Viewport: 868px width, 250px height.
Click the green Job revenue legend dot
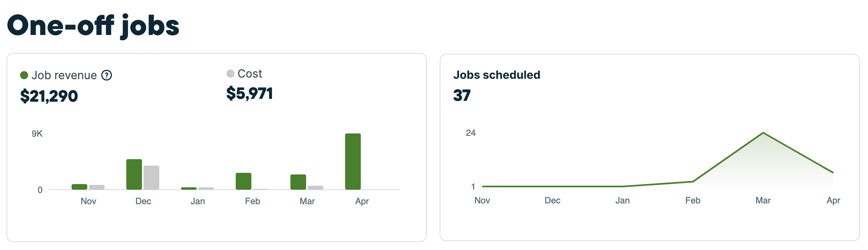(x=24, y=74)
